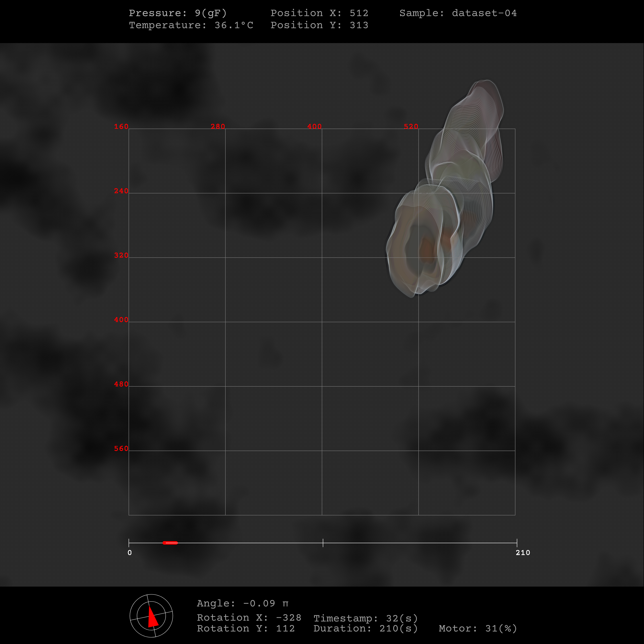
Task: Click the red 280 x-axis grid label
Action: click(x=218, y=126)
